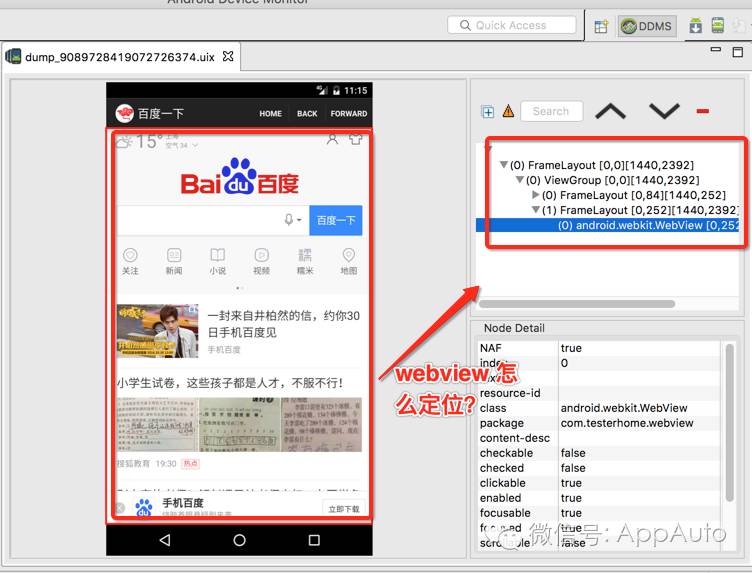Click the Node Detail vertical scrollbar
The image size is (752, 573).
(x=730, y=422)
